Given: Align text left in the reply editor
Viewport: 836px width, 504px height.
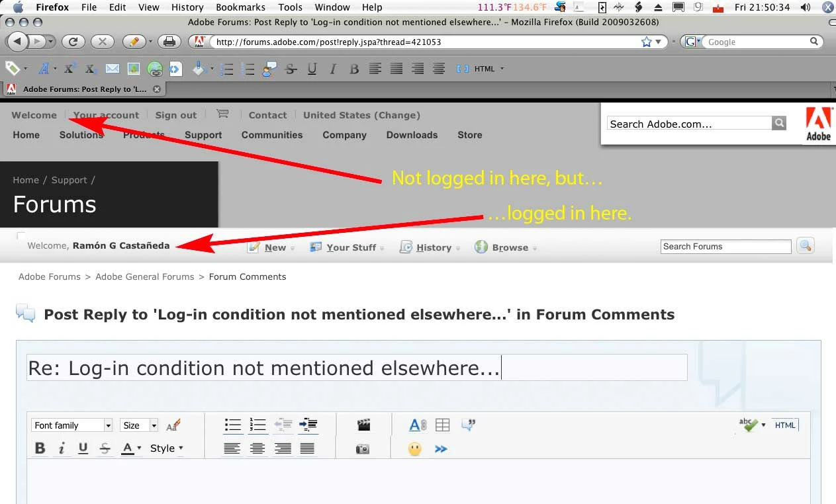Looking at the screenshot, I should click(232, 448).
